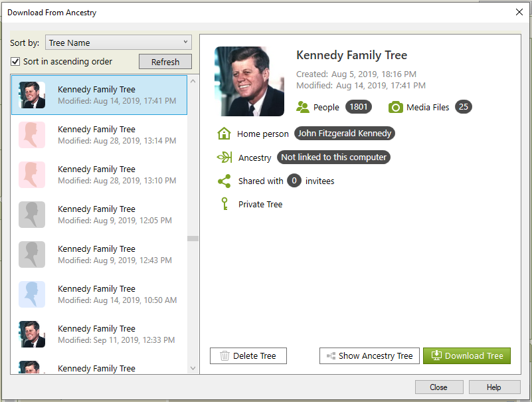This screenshot has height=402, width=532.
Task: Click the Home person house icon
Action: [224, 134]
